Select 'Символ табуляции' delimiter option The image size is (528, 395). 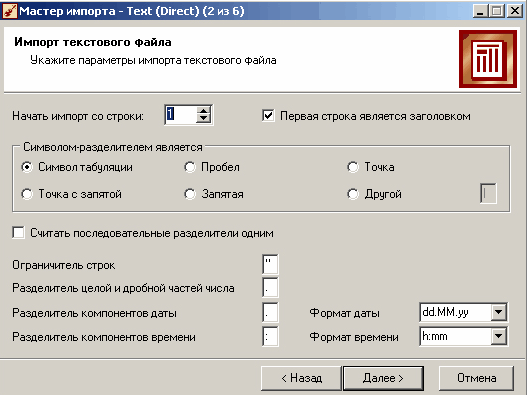click(27, 167)
